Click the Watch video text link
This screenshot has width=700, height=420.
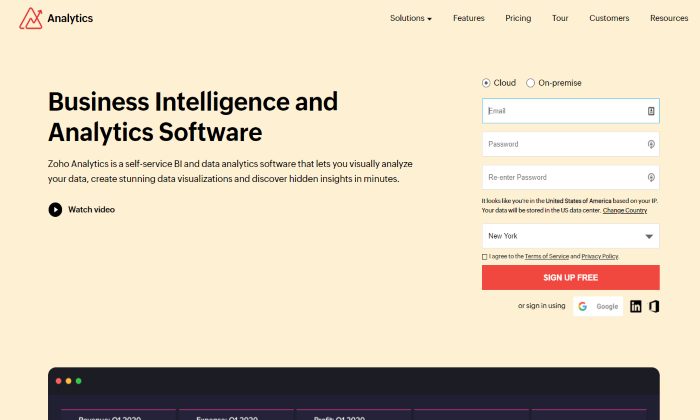pos(92,209)
